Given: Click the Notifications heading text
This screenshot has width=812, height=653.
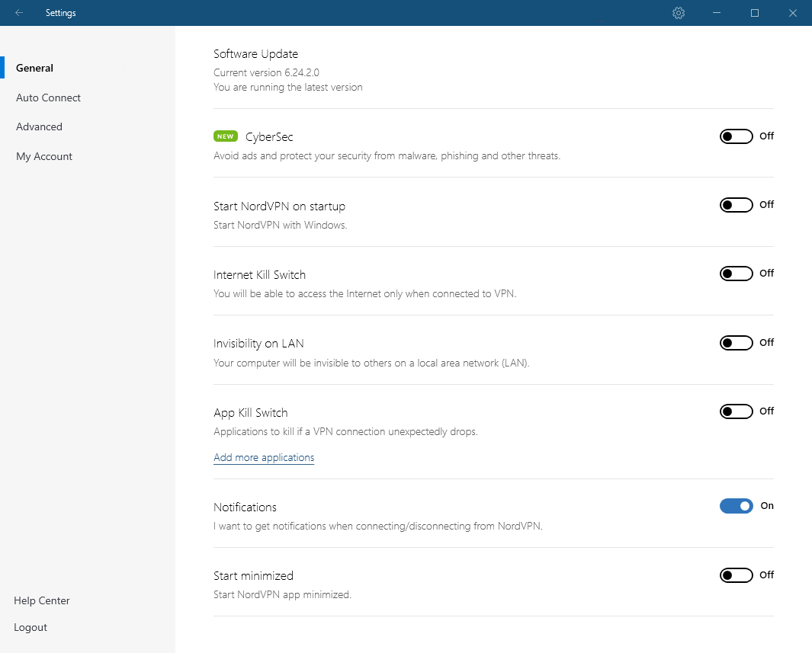Looking at the screenshot, I should 245,507.
